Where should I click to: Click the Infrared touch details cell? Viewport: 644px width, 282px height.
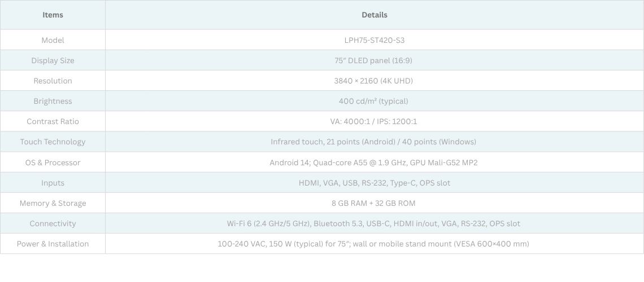tap(374, 142)
